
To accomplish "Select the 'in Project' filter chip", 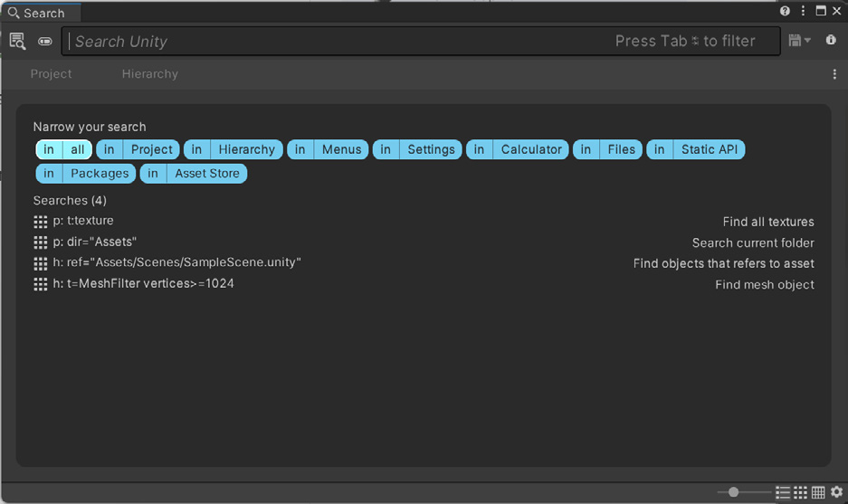I will point(138,149).
